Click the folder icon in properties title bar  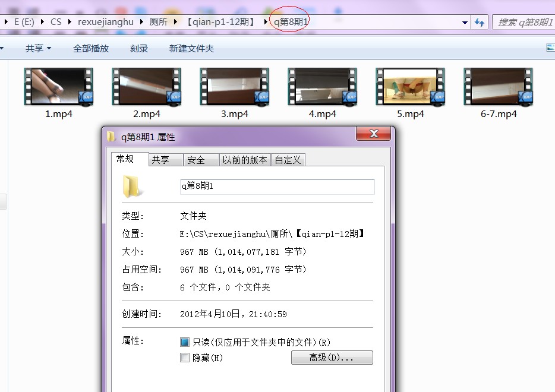[111, 137]
